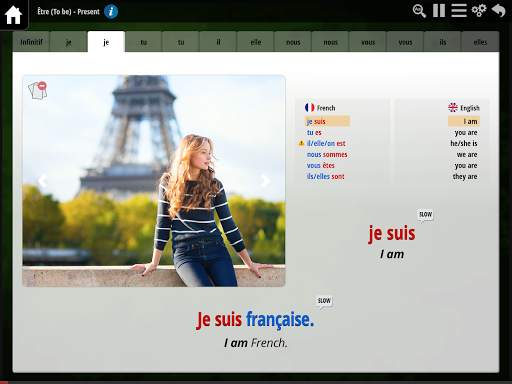Select ils/elles sont in the list
Viewport: 512px width, 384px height.
click(325, 176)
